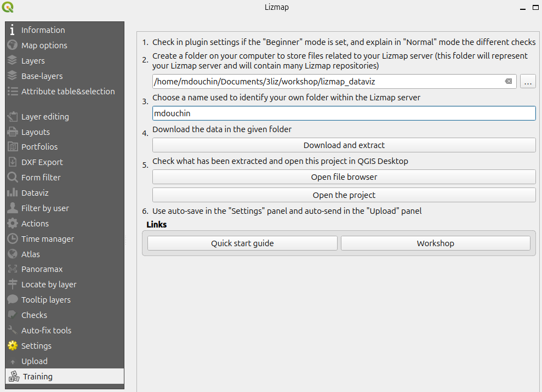The width and height of the screenshot is (542, 392).
Task: Click the Auto-fix tools wrench icon
Action: tap(13, 330)
